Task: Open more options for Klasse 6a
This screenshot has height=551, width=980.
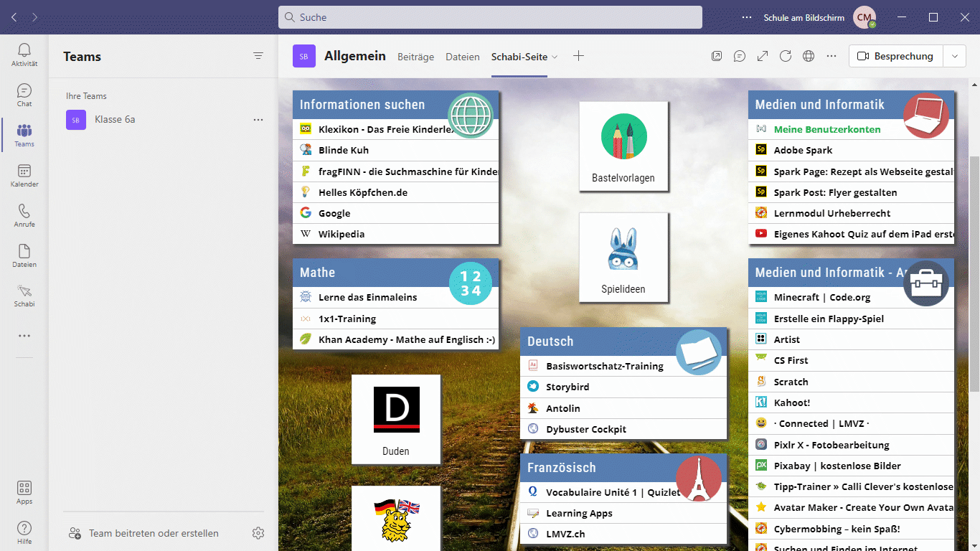Action: (x=258, y=120)
